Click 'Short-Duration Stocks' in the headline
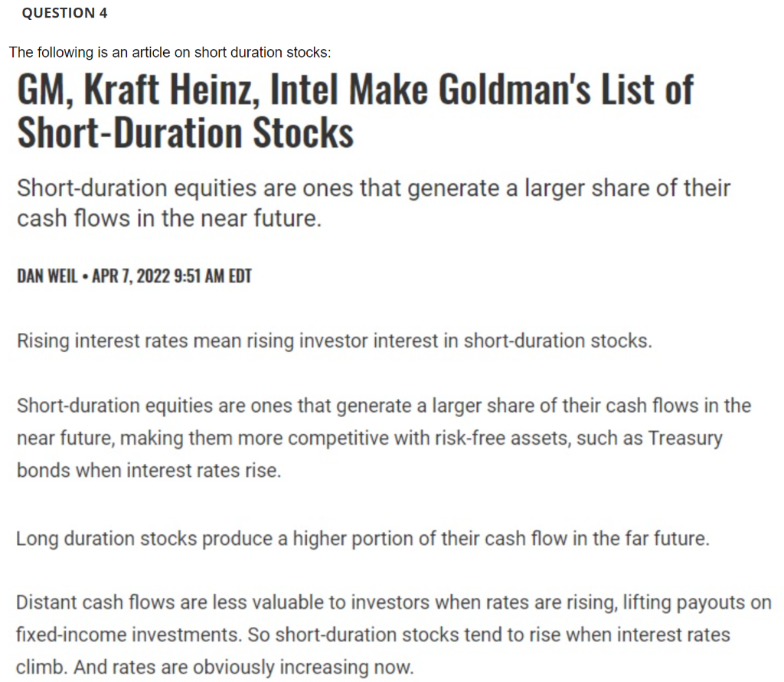Viewport: 784px width, 682px height. coord(185,132)
